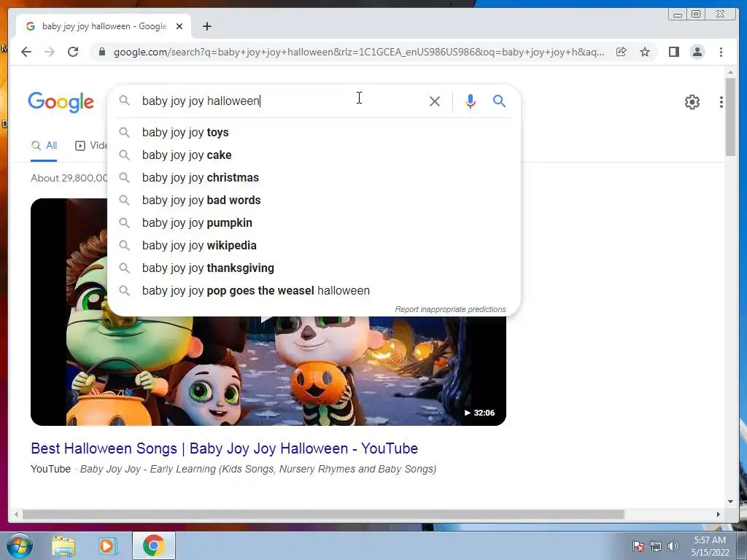This screenshot has width=747, height=560.
Task: Close the baby joy joy halloween tab
Action: [179, 26]
